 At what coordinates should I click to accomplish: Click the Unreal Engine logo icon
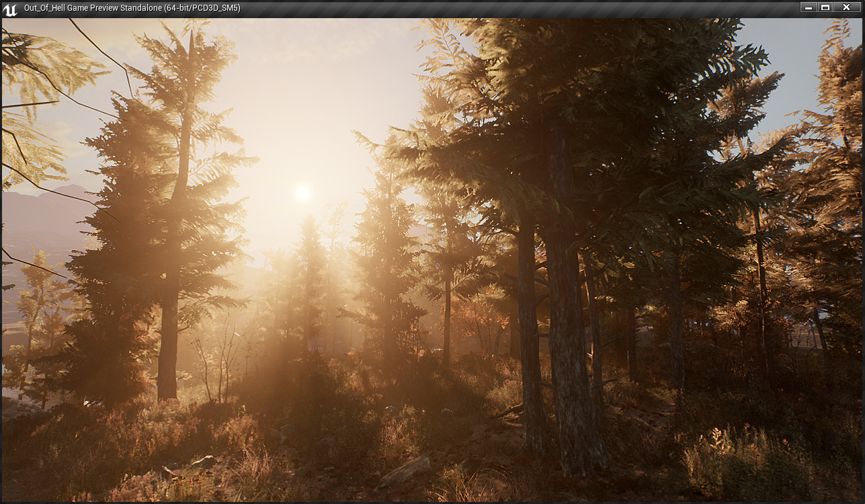(9, 9)
